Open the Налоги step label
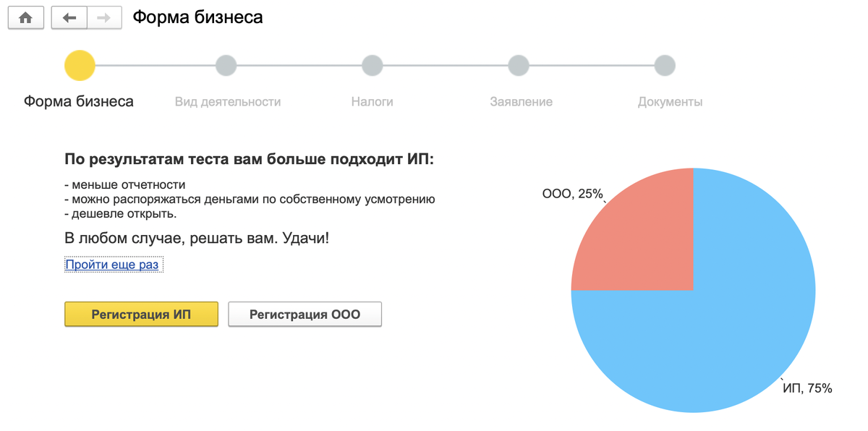The image size is (868, 431). click(373, 102)
